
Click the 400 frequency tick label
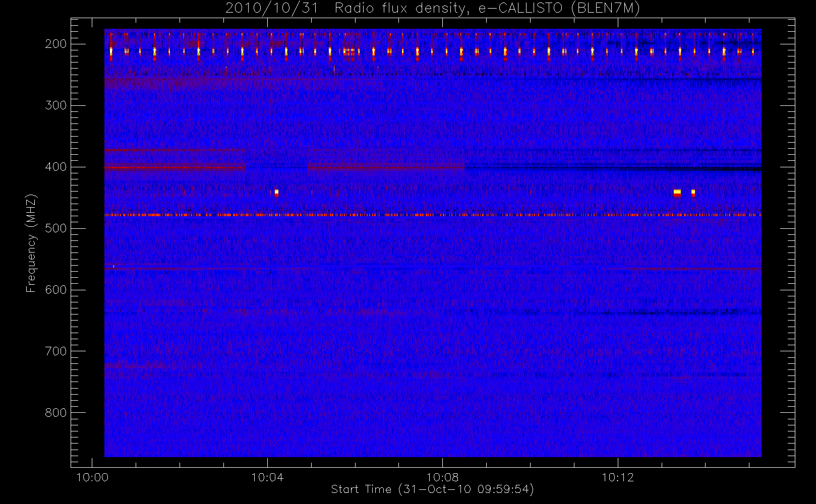56,167
